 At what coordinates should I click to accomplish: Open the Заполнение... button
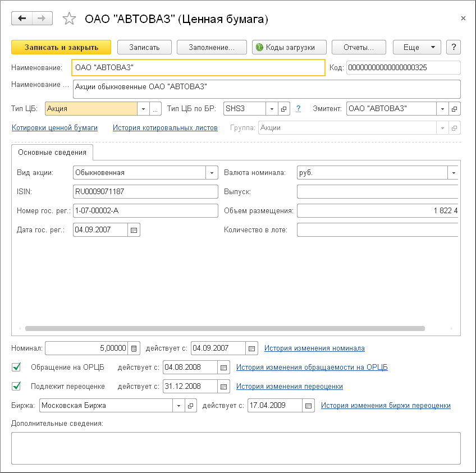[x=212, y=47]
